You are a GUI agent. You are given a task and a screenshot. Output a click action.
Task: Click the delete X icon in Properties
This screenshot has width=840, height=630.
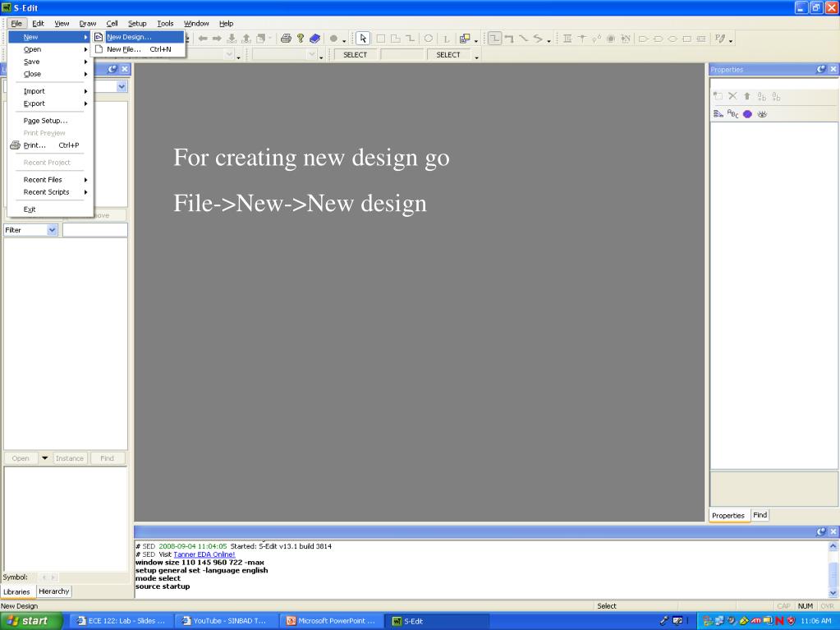732,96
